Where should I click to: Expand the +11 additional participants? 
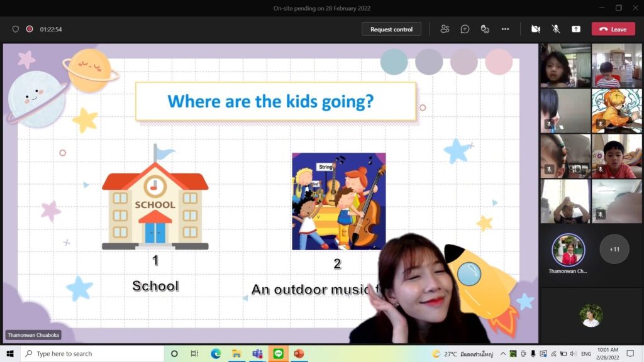point(614,250)
